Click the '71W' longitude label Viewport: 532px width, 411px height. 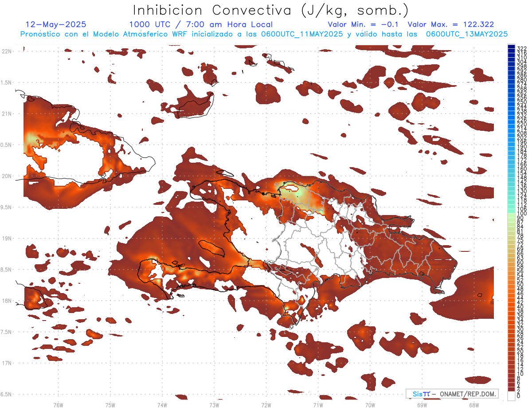(318, 405)
